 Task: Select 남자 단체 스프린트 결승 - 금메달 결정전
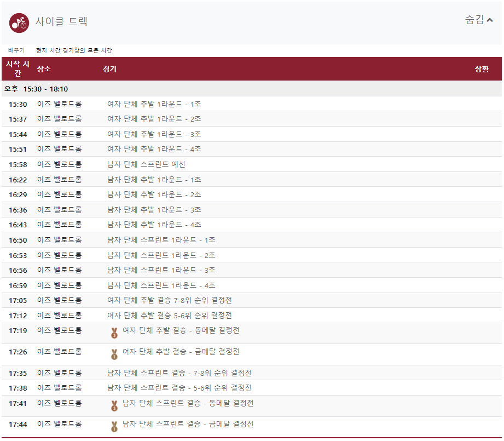[188, 424]
